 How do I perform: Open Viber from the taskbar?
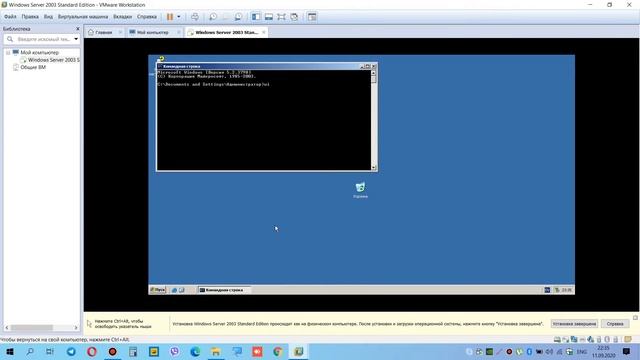(x=175, y=351)
